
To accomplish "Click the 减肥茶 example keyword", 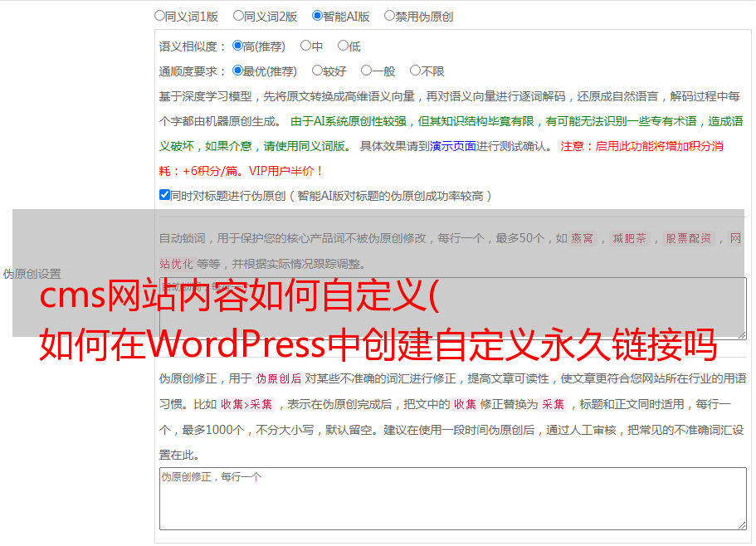I will tap(629, 238).
